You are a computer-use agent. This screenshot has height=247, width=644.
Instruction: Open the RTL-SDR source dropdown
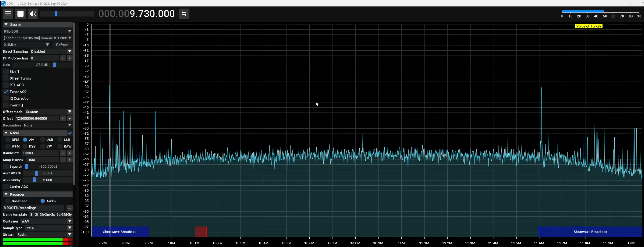click(x=38, y=31)
